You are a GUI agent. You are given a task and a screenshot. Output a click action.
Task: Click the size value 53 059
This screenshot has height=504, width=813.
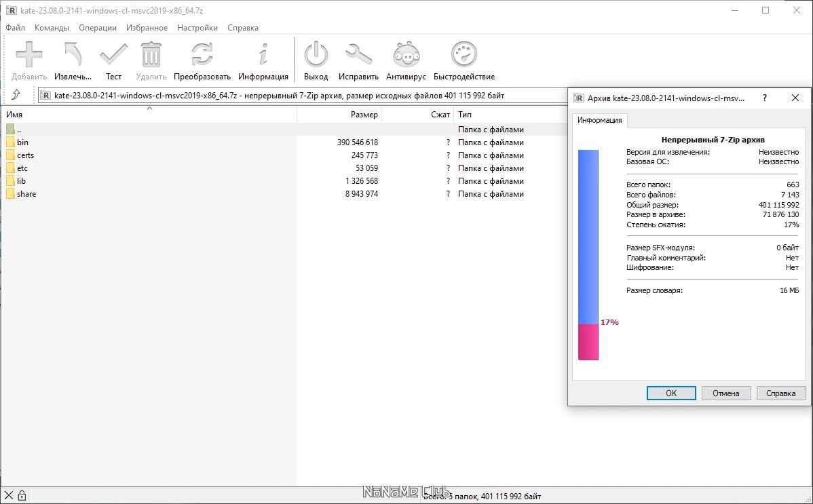367,168
